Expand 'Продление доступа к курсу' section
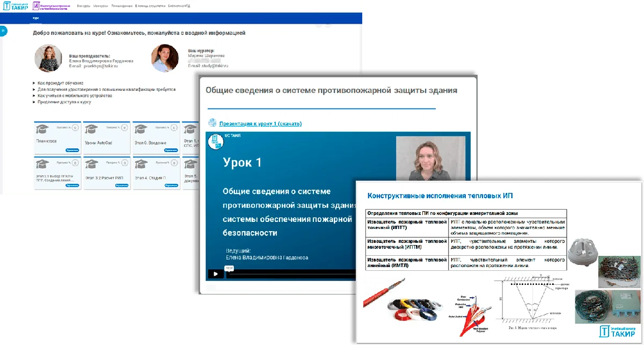 pyautogui.click(x=62, y=102)
